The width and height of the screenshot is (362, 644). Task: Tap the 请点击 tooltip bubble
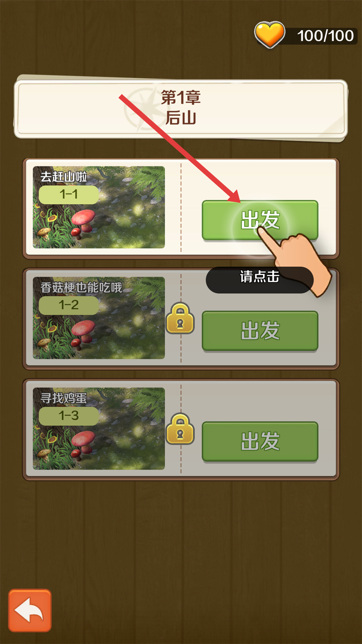click(x=260, y=280)
